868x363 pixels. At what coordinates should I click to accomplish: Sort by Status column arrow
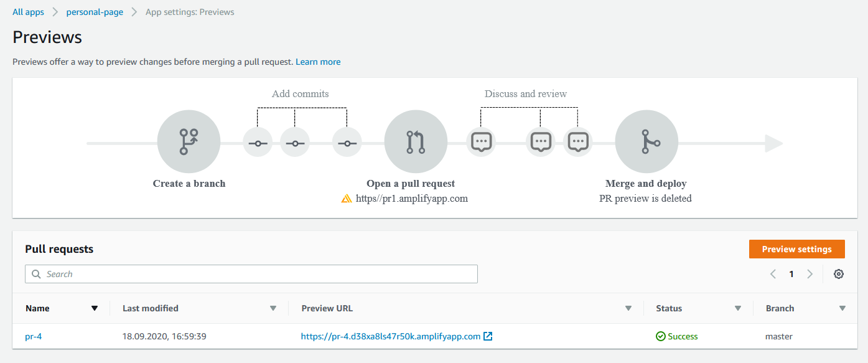tap(738, 308)
